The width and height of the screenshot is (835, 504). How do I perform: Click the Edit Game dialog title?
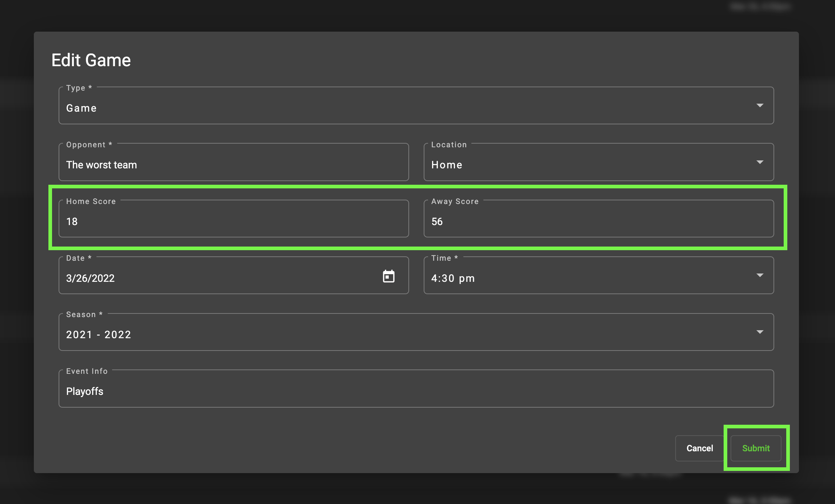[x=91, y=60]
